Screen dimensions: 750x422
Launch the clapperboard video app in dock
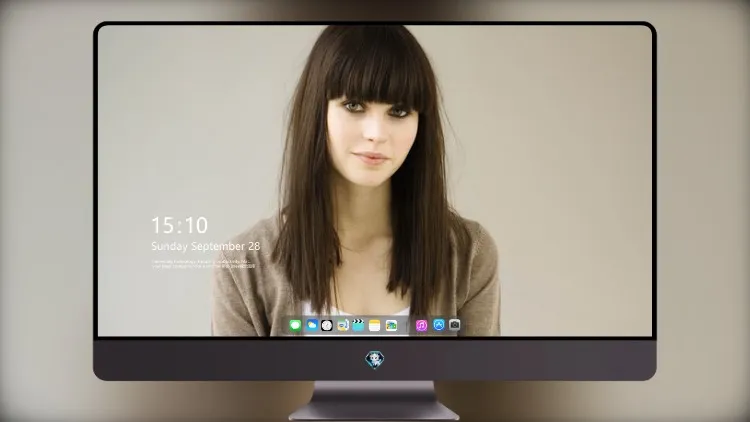pos(358,325)
